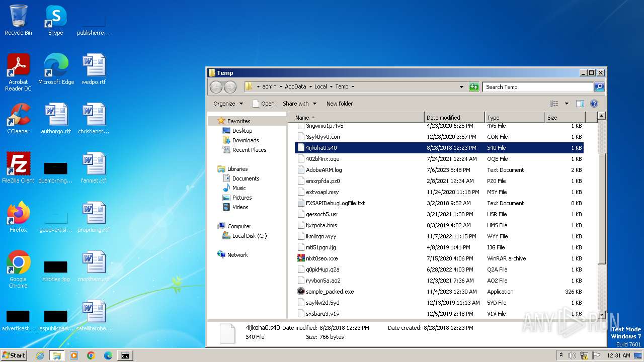The height and width of the screenshot is (362, 644).
Task: Expand admin breadcrumb arrow
Action: [280, 87]
